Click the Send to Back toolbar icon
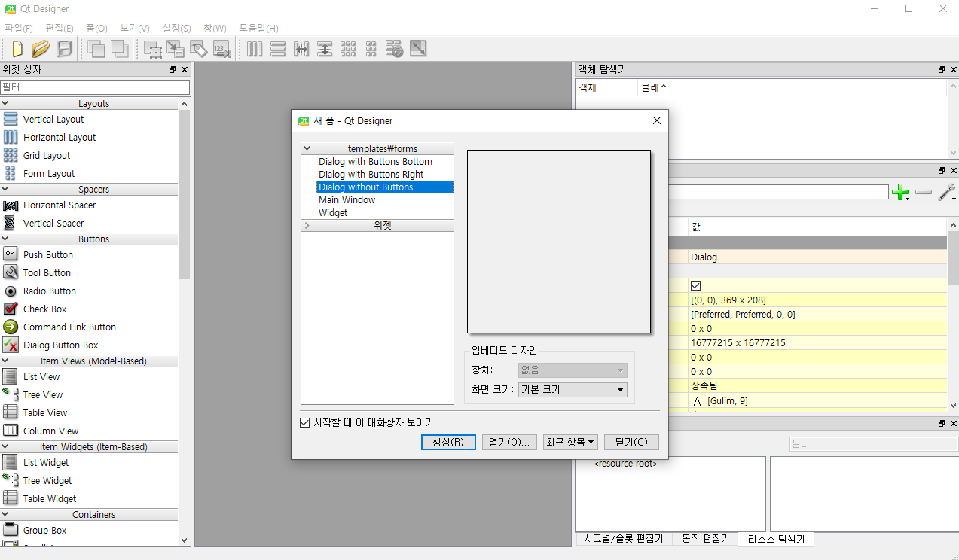This screenshot has height=560, width=959. (x=96, y=49)
